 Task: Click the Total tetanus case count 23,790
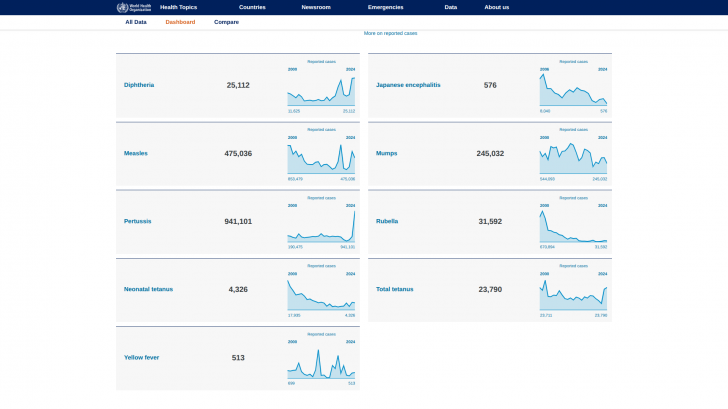pyautogui.click(x=490, y=289)
